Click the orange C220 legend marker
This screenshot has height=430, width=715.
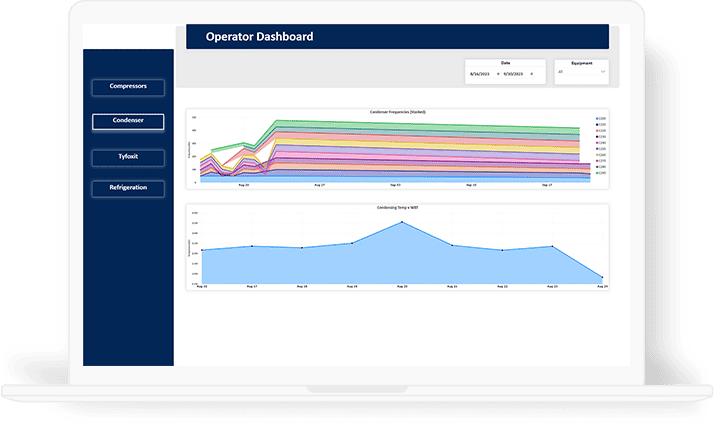tap(598, 130)
